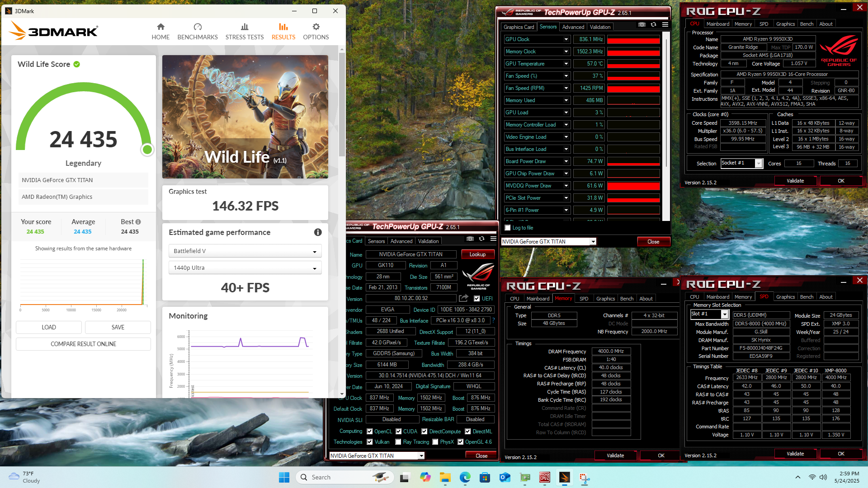
Task: Expand GPU Temperature sensor dropdown
Action: [566, 64]
